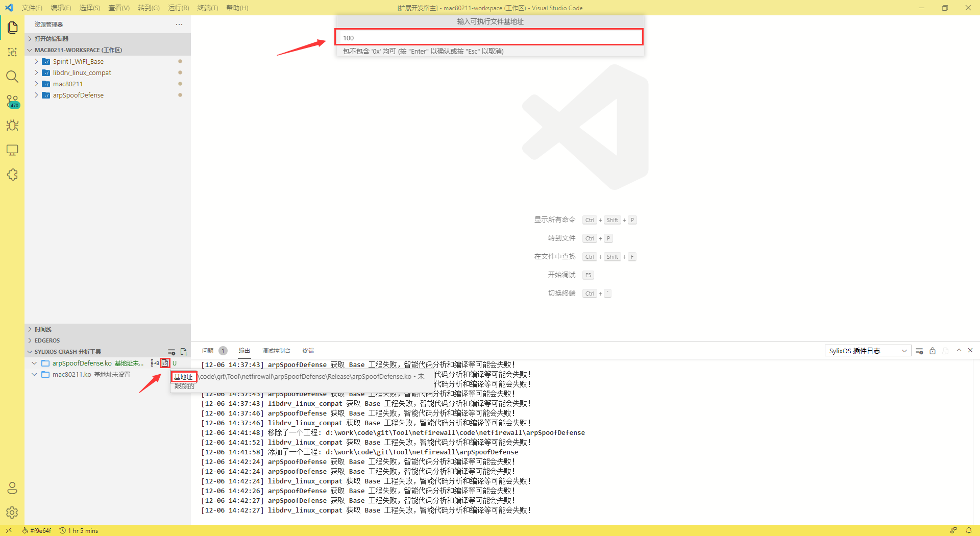This screenshot has width=980, height=536.
Task: Open the 帮助(H) menu
Action: (x=237, y=8)
